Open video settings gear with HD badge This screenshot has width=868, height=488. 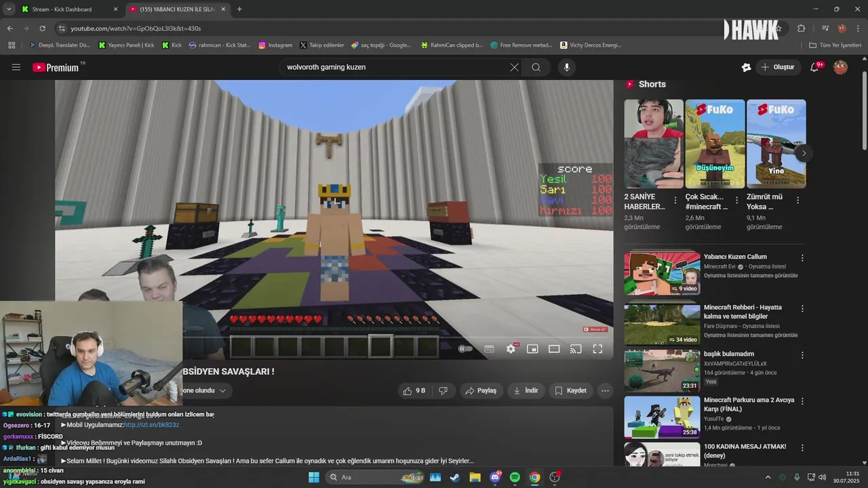[511, 348]
